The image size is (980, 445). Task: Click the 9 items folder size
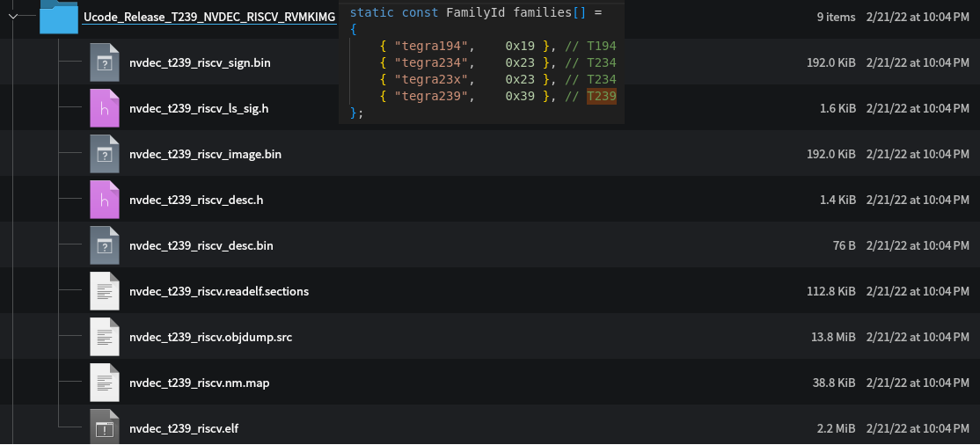pos(836,17)
